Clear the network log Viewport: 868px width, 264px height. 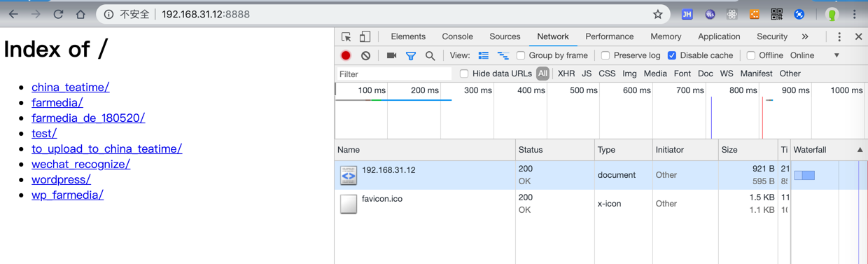point(365,55)
